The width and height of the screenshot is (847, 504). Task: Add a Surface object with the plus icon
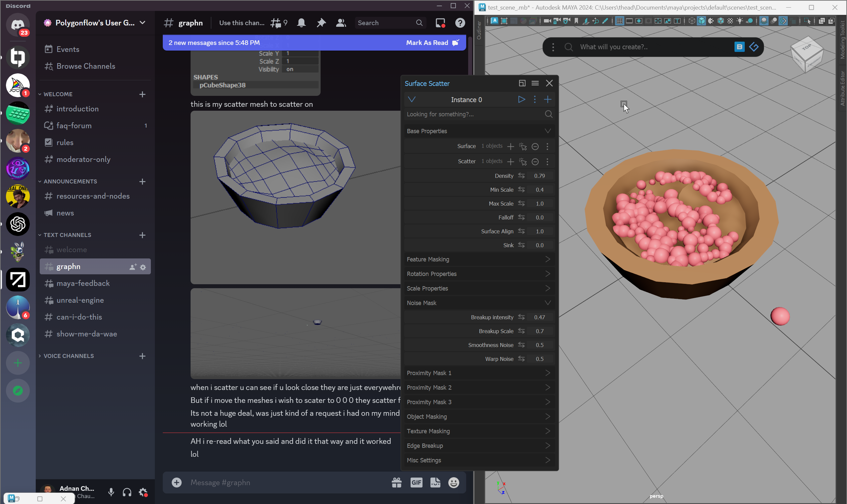pos(510,146)
